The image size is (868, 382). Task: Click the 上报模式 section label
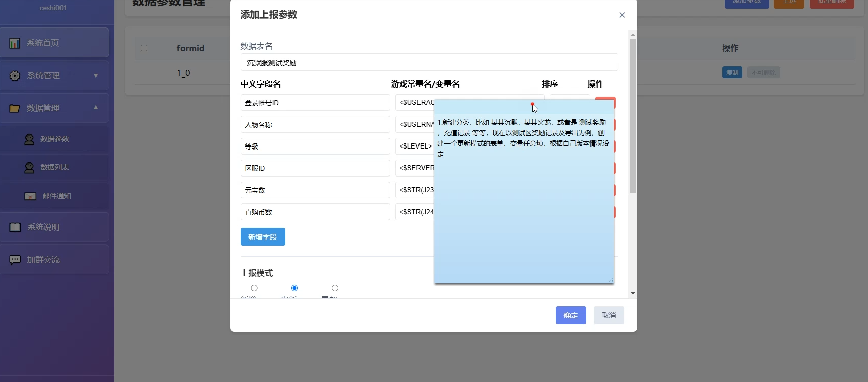pyautogui.click(x=257, y=273)
